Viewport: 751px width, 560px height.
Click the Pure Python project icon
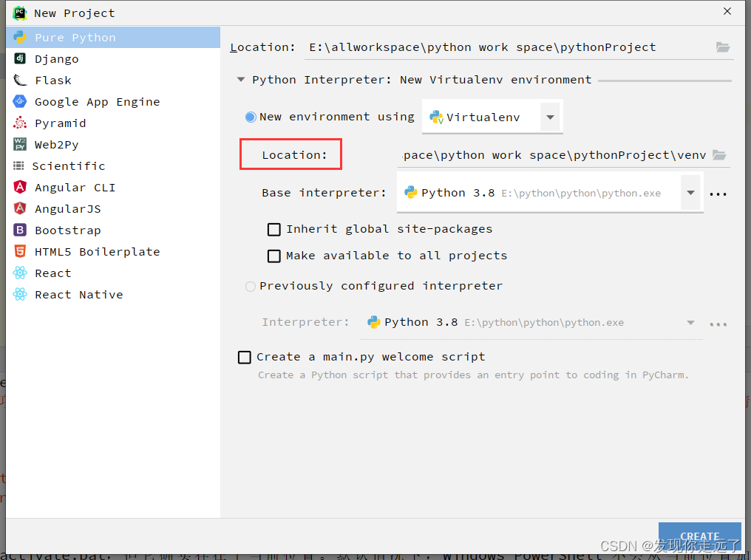pos(20,37)
